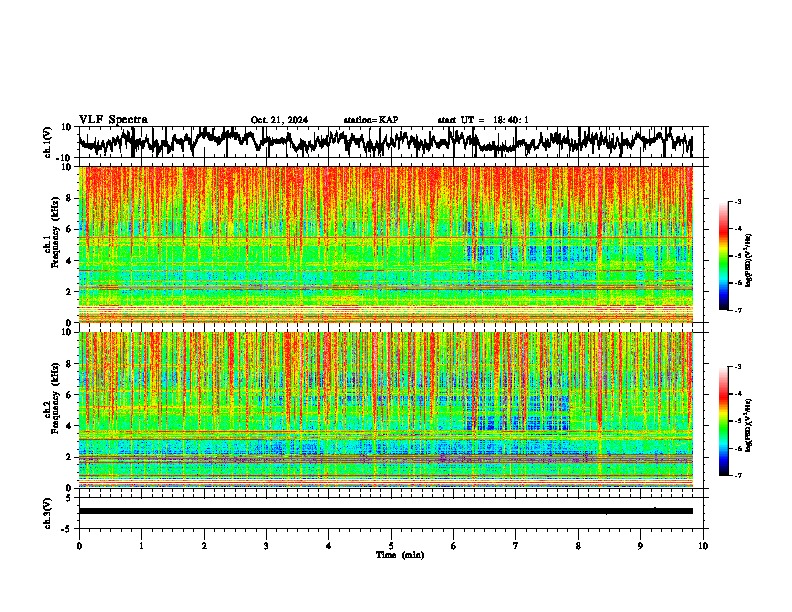Select the date label Oct. 21, 2024
The image size is (792, 612).
pyautogui.click(x=279, y=120)
